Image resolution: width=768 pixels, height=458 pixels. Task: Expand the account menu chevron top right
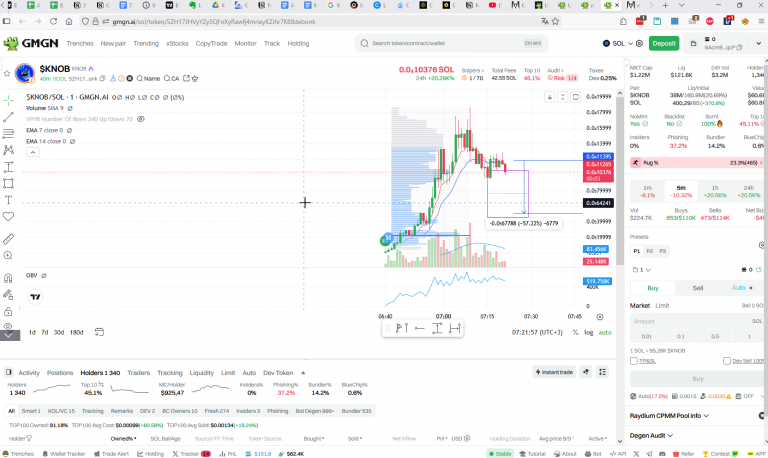pyautogui.click(x=759, y=44)
